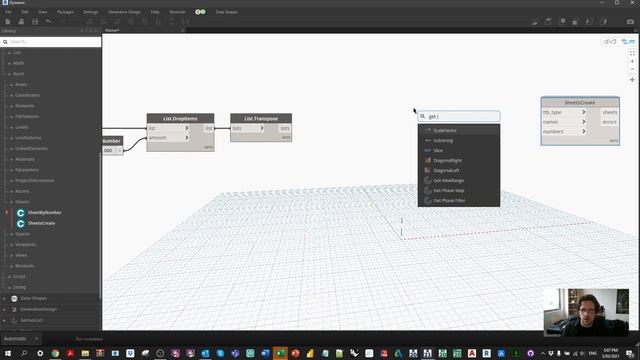Click the in-canvas search box with 'get'
This screenshot has height=360, width=640.
(x=459, y=116)
